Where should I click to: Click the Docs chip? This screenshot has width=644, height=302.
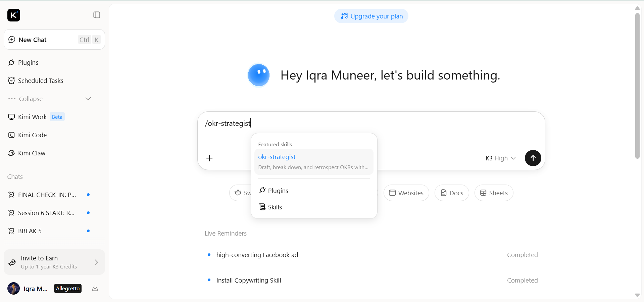452,193
